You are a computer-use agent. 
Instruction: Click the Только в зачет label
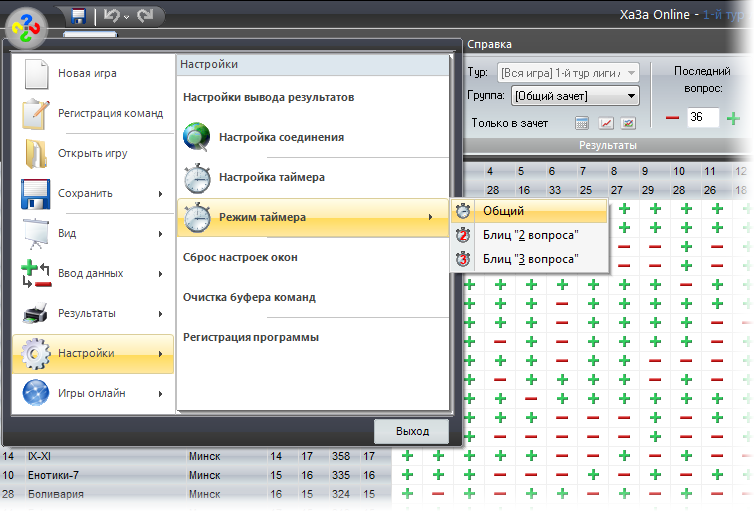509,123
